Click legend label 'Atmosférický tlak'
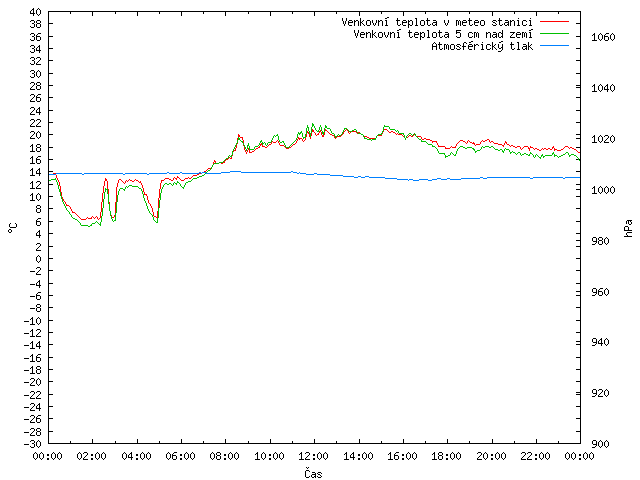This screenshot has height=480, width=640. click(482, 47)
